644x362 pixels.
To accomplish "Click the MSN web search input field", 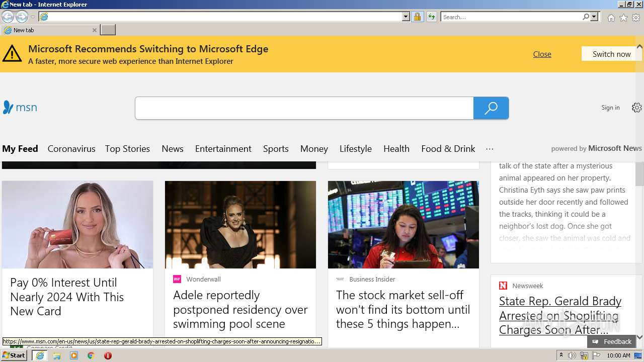I will point(304,108).
